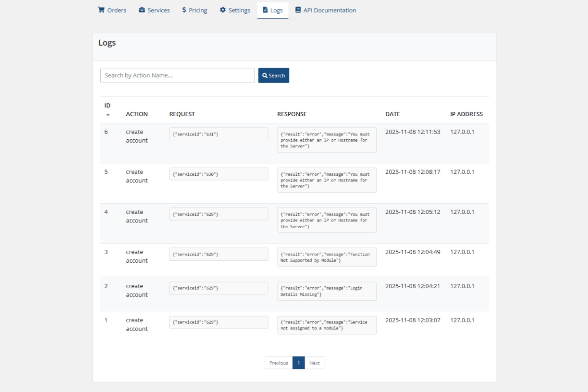588x392 pixels.
Task: Click the gear Settings icon
Action: pos(223,10)
